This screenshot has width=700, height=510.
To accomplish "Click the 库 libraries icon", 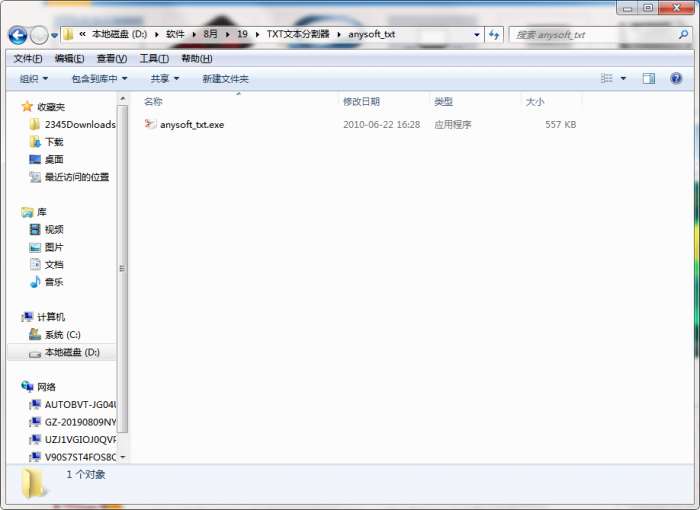I will click(x=27, y=212).
